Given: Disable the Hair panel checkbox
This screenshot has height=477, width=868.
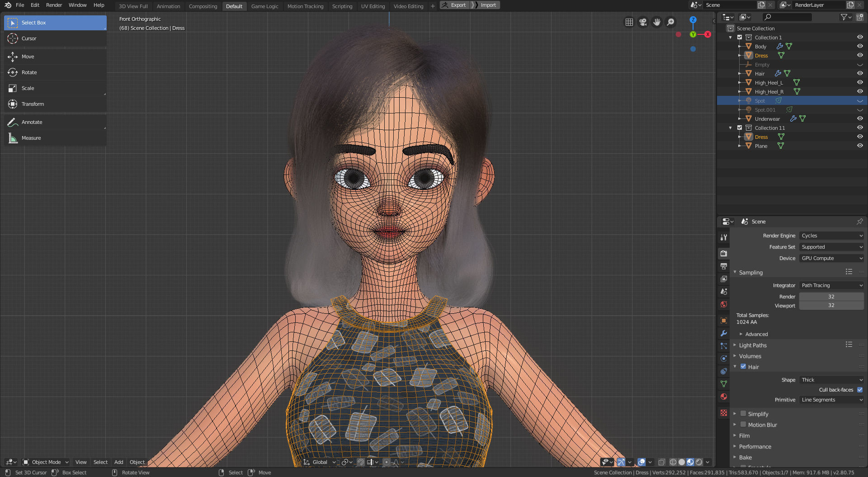Looking at the screenshot, I should pos(743,366).
